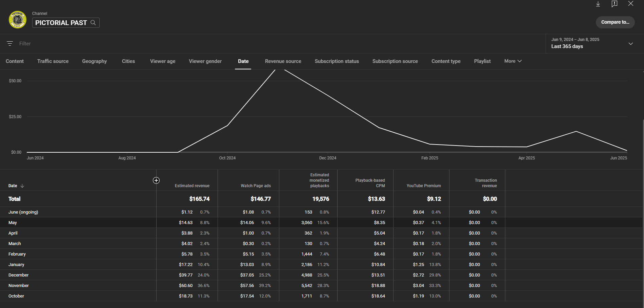Click total monetized playbacks 19,576
Viewport: 644px width, 308px height.
(x=321, y=199)
